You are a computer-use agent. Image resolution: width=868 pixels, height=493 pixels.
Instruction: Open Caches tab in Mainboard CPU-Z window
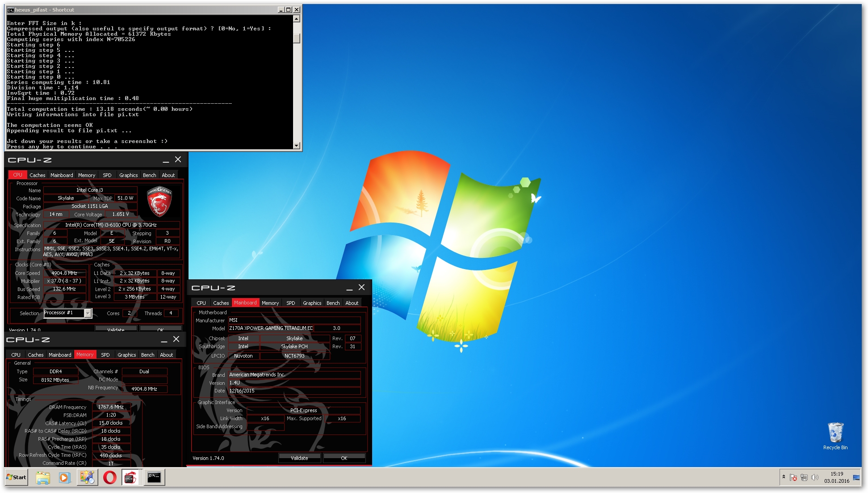tap(221, 303)
